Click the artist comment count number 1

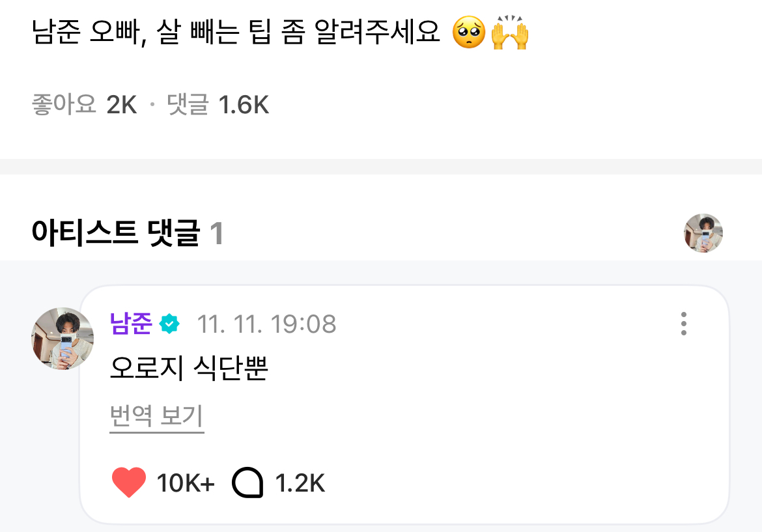tap(217, 234)
